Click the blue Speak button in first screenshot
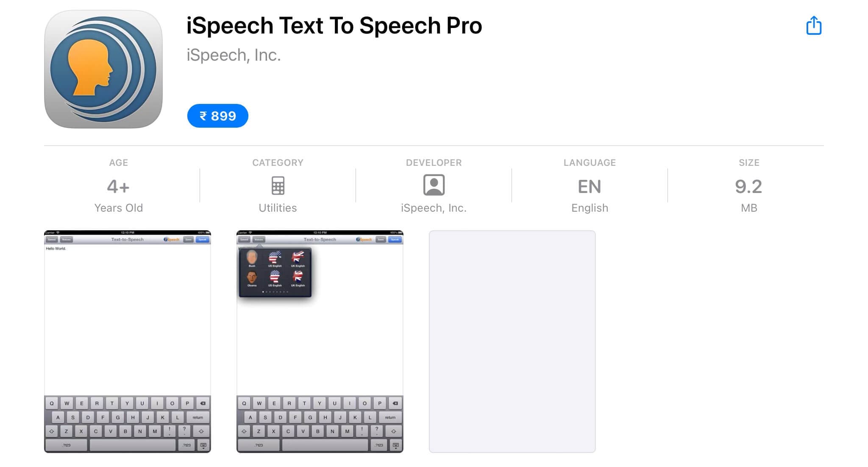Viewport: 868px width, 467px height. tap(203, 240)
